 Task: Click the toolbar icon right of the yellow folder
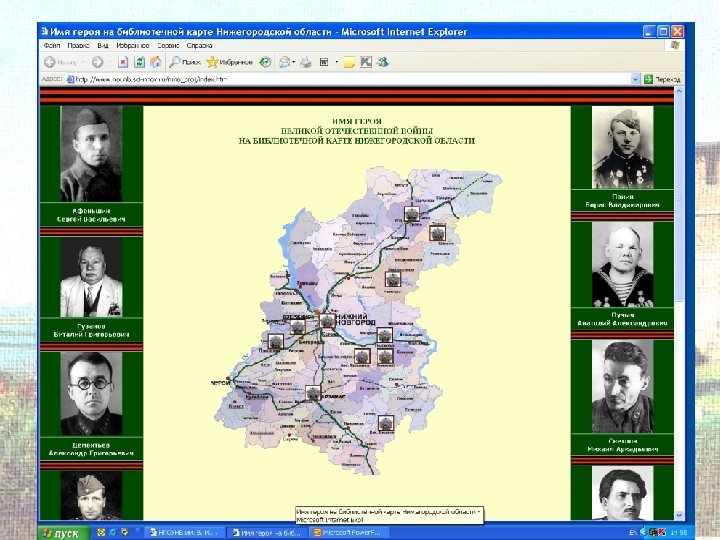coord(366,62)
